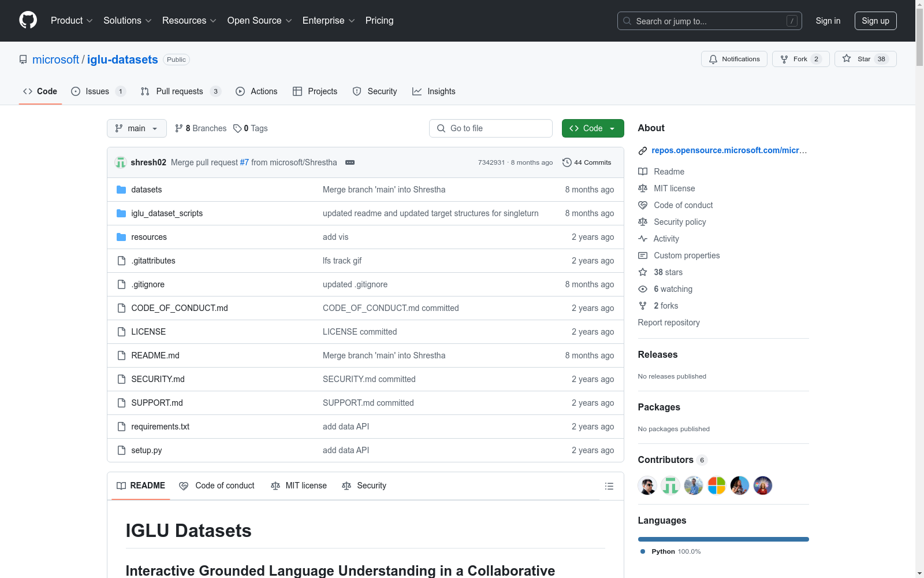This screenshot has height=578, width=924.
Task: Click the commit details ellipsis icon
Action: click(350, 162)
